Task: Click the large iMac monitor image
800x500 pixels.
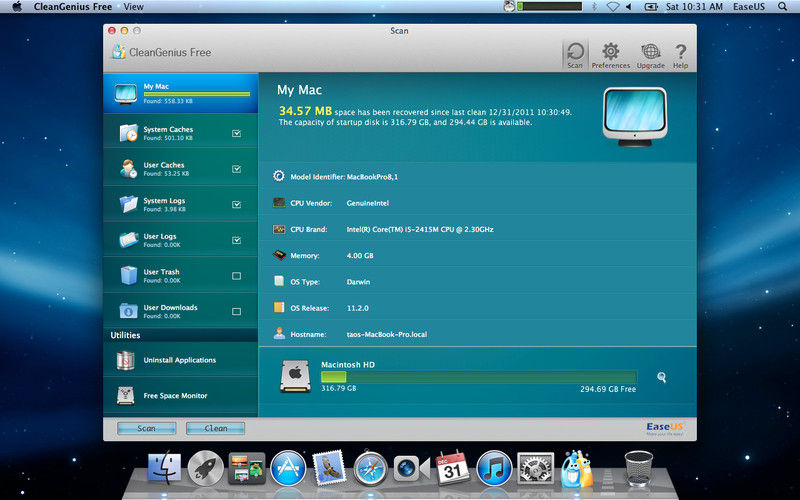Action: coord(635,117)
